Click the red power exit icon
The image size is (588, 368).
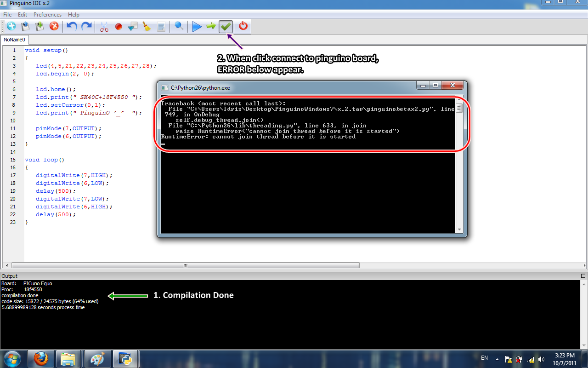pos(243,27)
